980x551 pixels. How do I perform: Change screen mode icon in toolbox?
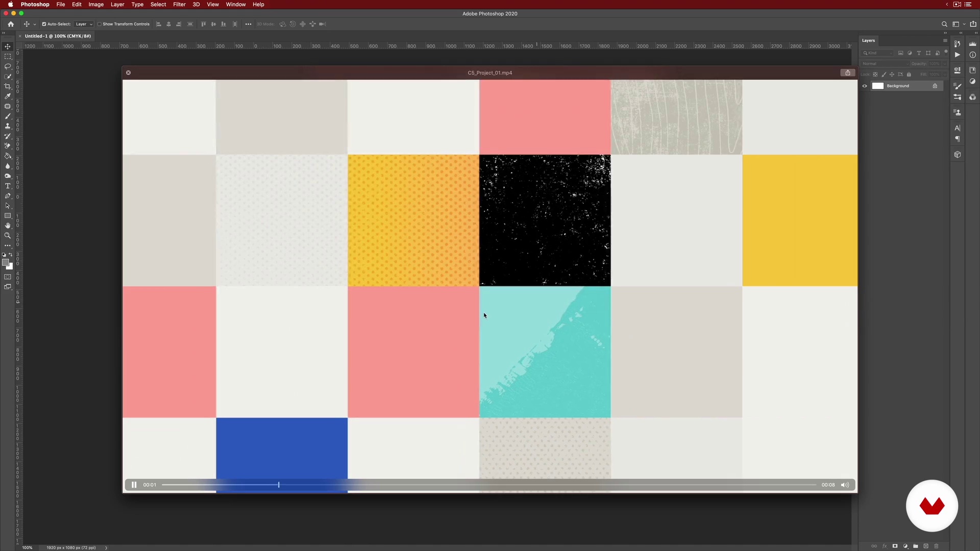8,287
